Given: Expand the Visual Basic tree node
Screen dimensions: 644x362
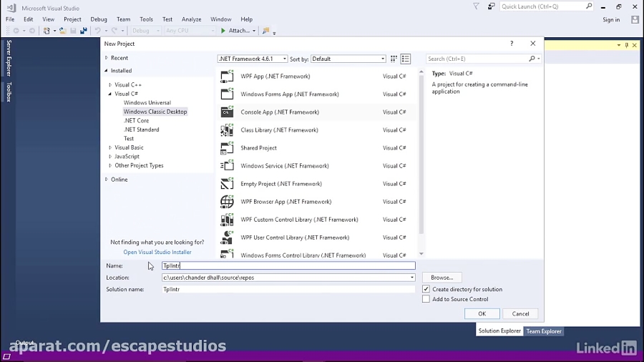Looking at the screenshot, I should click(110, 147).
